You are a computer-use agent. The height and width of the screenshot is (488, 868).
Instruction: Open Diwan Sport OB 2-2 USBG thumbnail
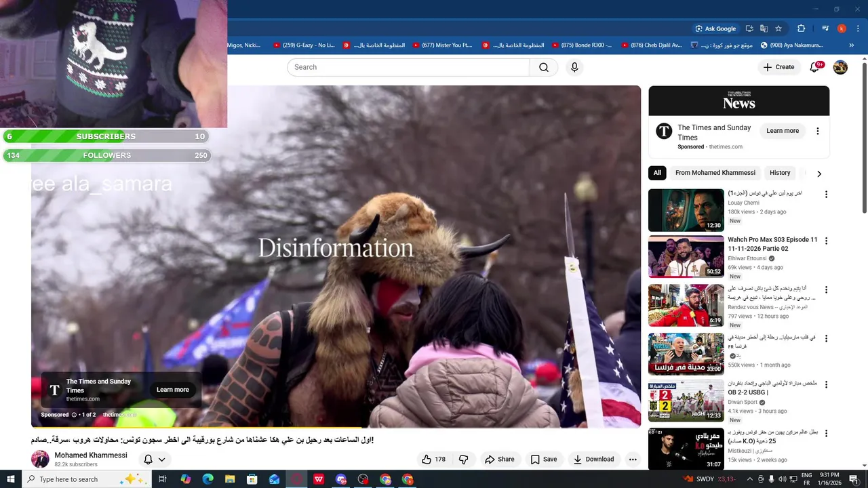686,400
